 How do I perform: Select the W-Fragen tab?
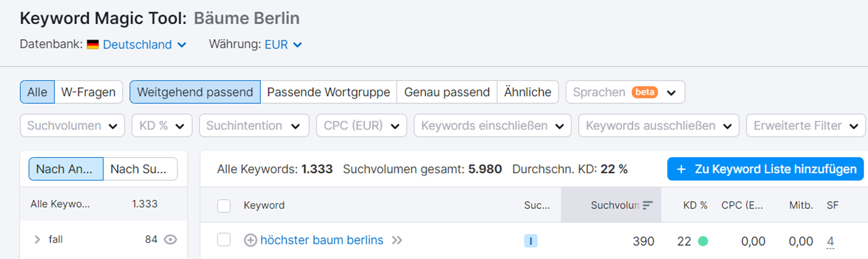(88, 92)
